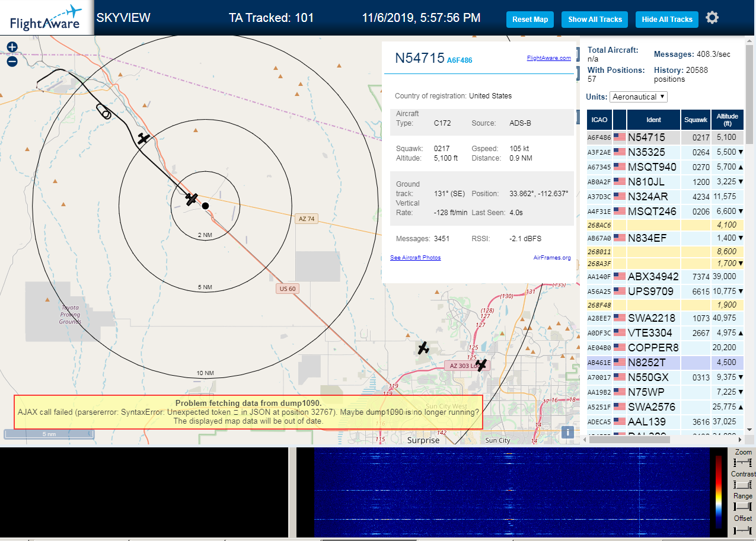756x541 pixels.
Task: Click the US flag in SWA2576 row
Action: (x=620, y=406)
